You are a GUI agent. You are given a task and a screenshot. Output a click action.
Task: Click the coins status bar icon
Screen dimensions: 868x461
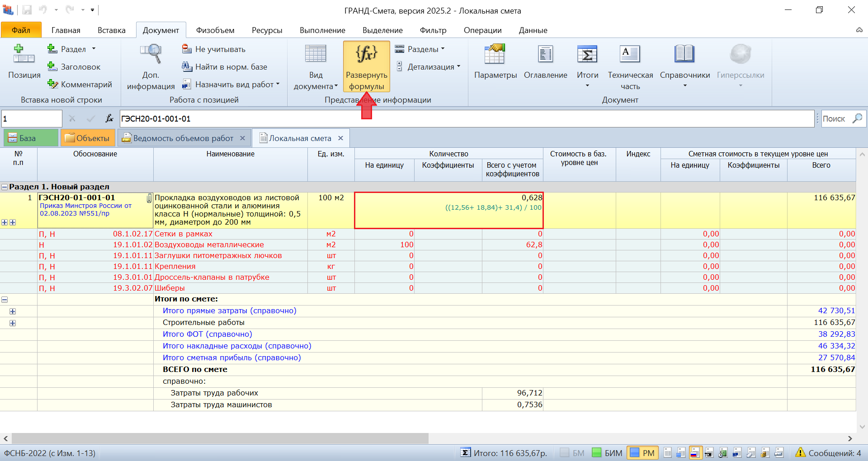click(765, 452)
